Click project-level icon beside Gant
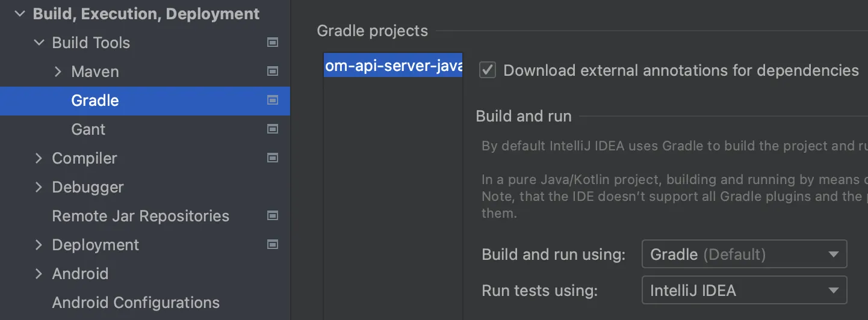The height and width of the screenshot is (320, 868). coord(273,129)
